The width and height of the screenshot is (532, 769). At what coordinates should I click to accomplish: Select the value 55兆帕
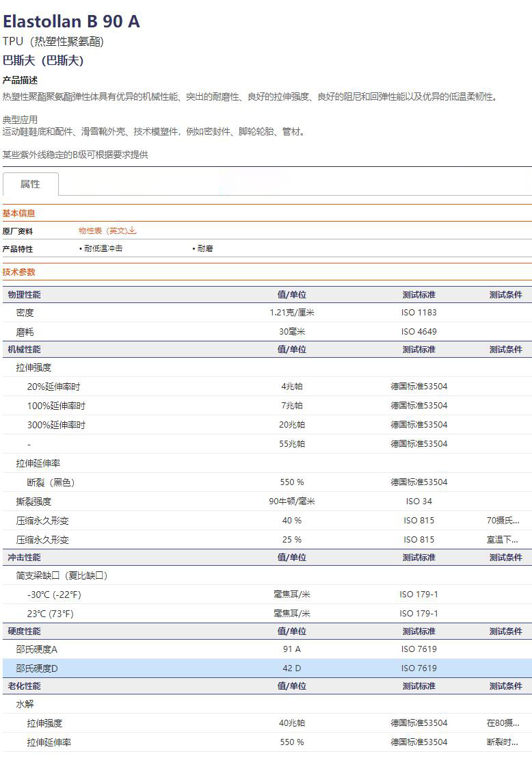click(292, 444)
